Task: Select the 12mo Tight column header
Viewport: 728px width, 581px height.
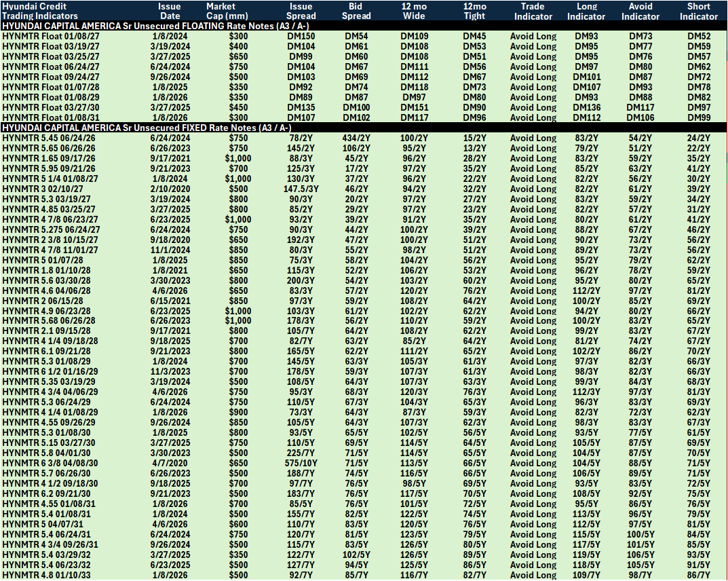Action: (x=474, y=11)
